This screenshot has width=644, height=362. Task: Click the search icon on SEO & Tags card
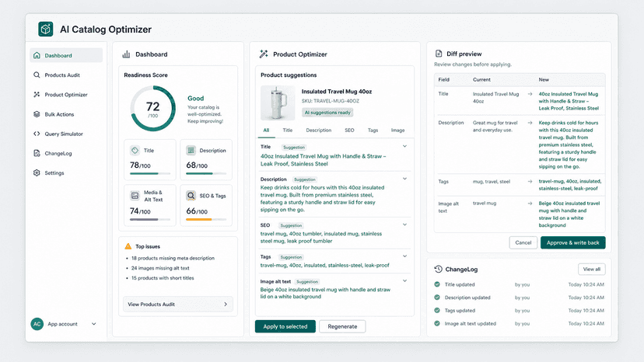pyautogui.click(x=191, y=196)
